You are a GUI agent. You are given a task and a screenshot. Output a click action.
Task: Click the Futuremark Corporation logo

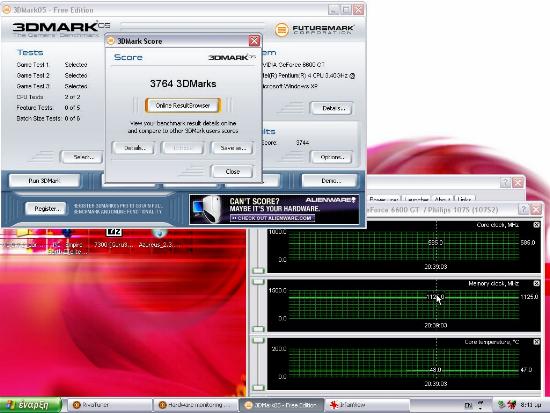point(314,30)
